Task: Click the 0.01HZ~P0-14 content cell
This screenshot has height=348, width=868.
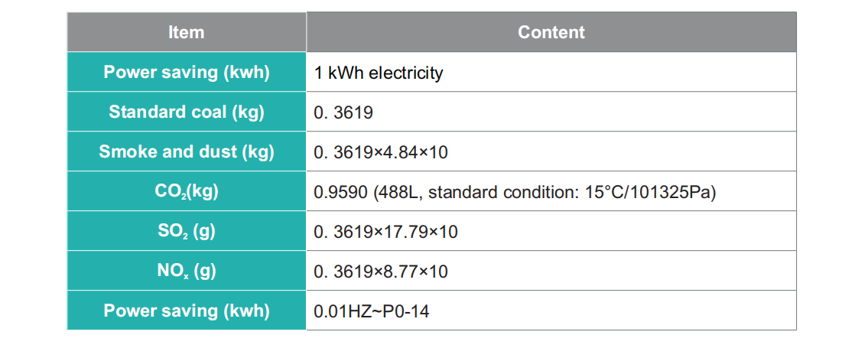Action: tap(366, 312)
